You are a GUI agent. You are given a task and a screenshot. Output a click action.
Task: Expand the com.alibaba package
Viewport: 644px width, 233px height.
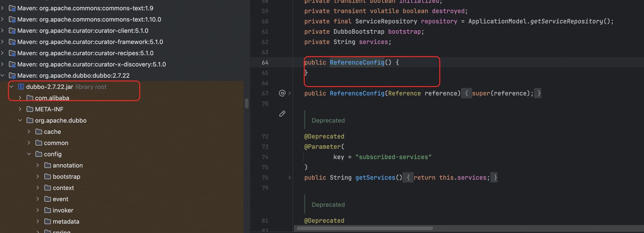point(20,98)
